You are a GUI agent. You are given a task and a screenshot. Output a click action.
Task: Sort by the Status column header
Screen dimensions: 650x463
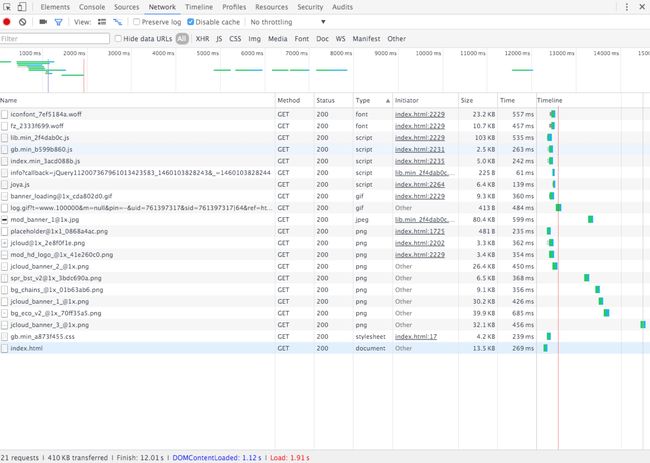[x=334, y=100]
